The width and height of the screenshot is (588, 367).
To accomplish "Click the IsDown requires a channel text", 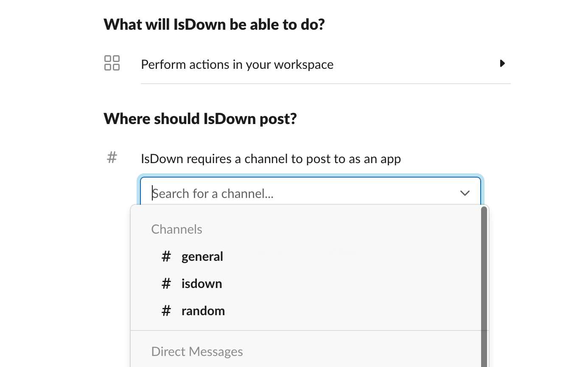I will 271,159.
